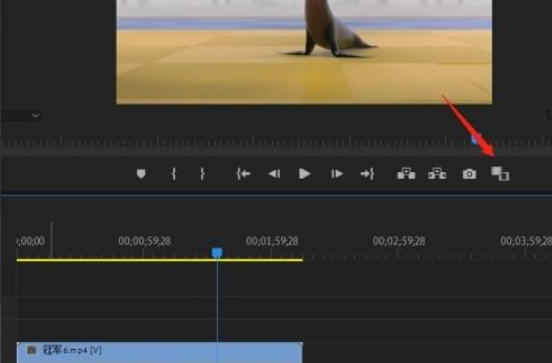Export a frame with the camera icon
Image resolution: width=552 pixels, height=363 pixels.
coord(469,174)
